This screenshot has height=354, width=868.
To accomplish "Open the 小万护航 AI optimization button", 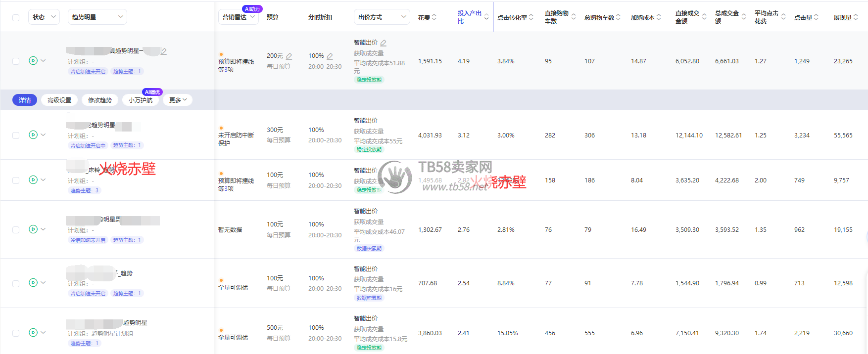I will pos(141,100).
